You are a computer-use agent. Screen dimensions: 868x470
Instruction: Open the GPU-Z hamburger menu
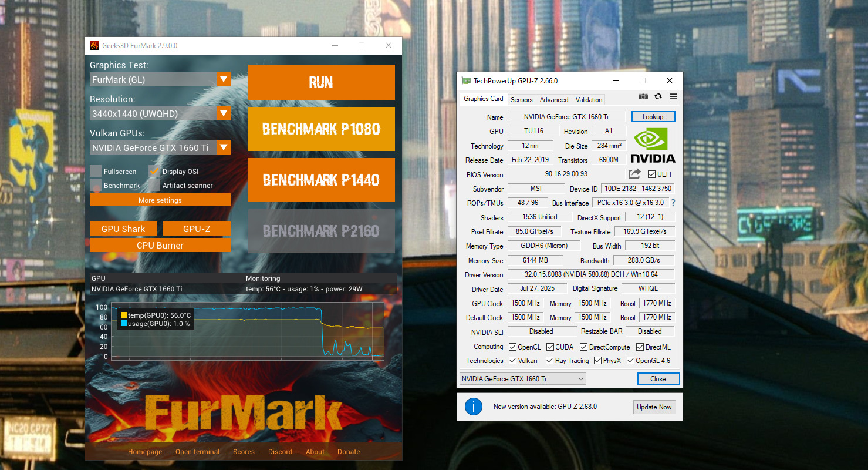click(x=673, y=96)
